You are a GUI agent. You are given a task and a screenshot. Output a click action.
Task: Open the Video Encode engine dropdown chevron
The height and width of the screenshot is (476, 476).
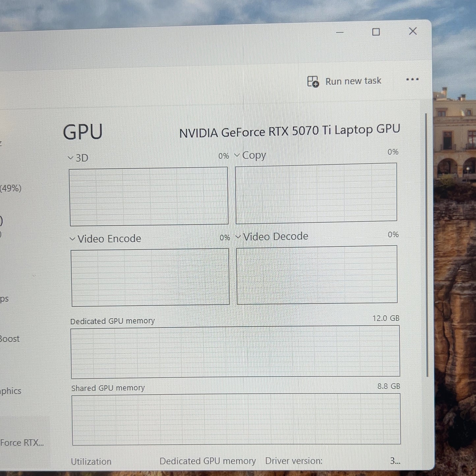tap(72, 239)
